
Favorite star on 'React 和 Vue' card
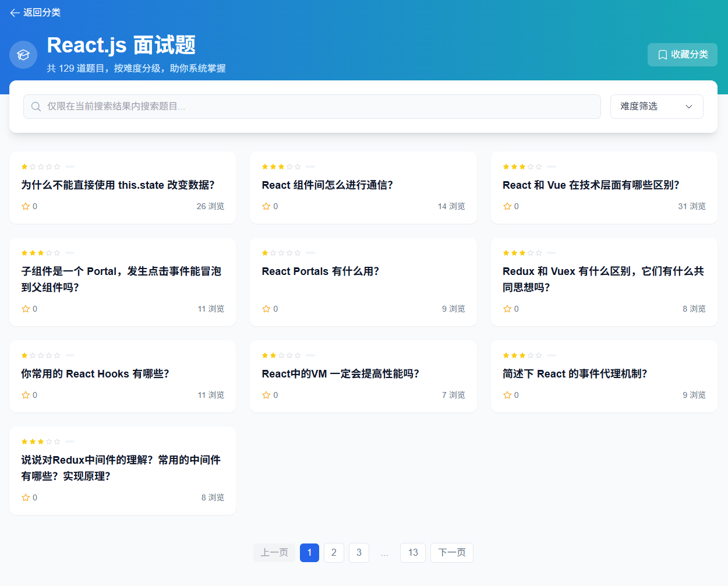click(x=507, y=206)
